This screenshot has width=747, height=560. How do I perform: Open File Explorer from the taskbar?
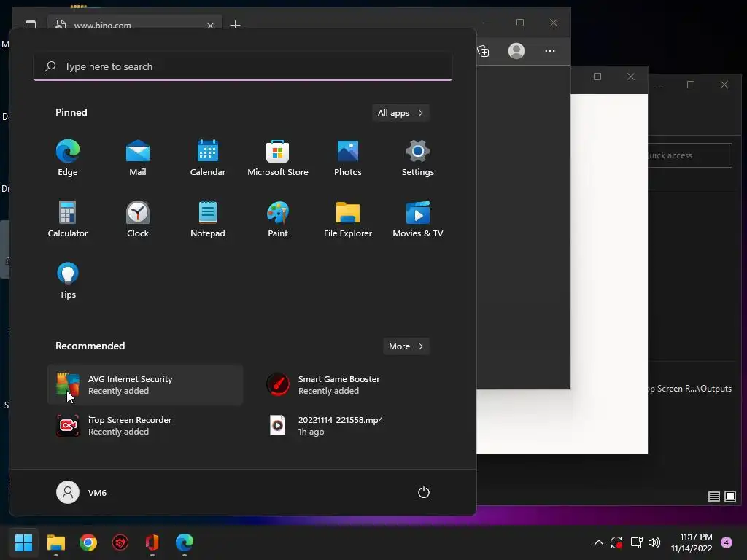55,542
